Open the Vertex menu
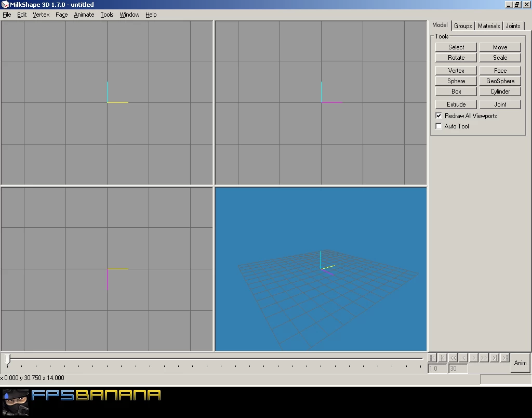Image resolution: width=532 pixels, height=418 pixels. click(x=41, y=15)
